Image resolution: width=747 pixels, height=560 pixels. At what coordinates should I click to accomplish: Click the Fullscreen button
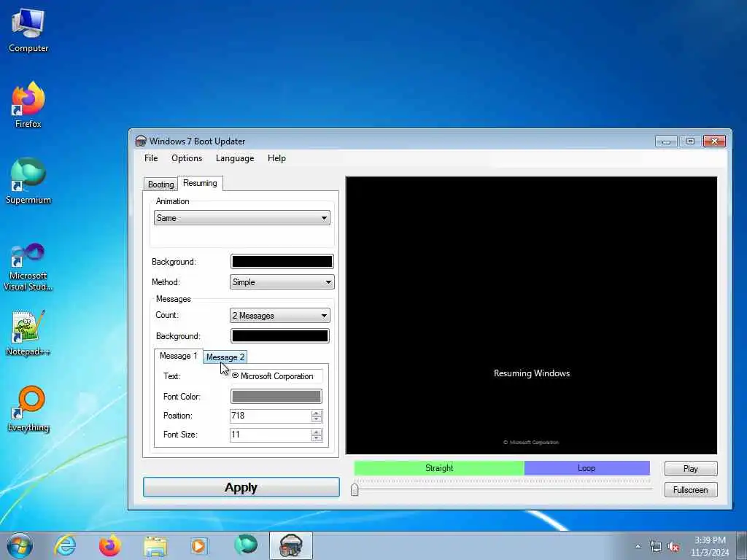point(691,490)
